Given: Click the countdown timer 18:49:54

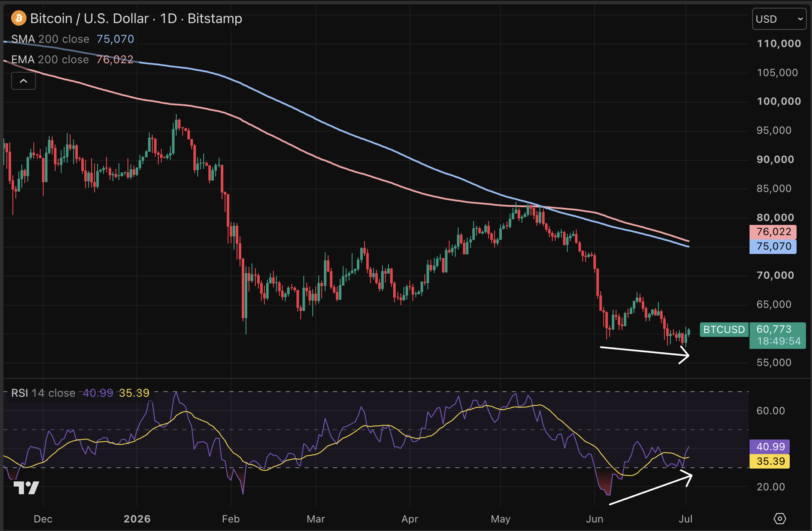Looking at the screenshot, I should click(x=779, y=341).
